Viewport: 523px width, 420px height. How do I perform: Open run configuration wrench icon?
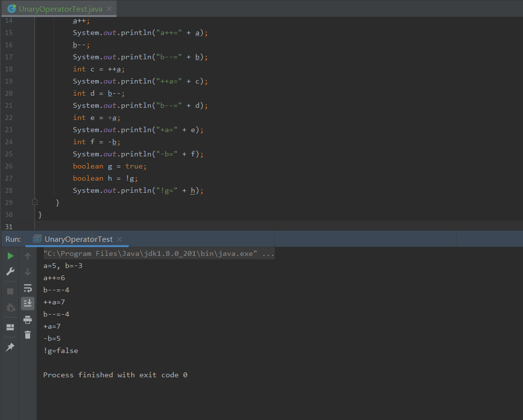point(10,271)
